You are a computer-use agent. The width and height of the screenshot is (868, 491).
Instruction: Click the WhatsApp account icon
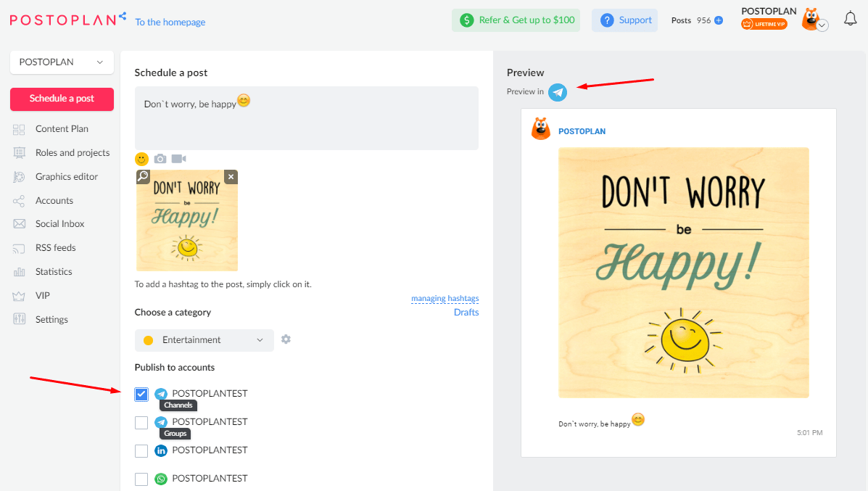[161, 479]
